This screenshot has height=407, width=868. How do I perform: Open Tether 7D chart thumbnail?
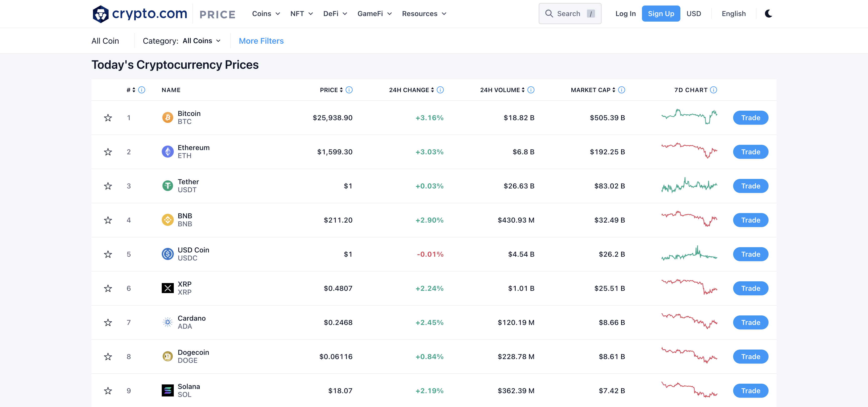click(x=689, y=185)
